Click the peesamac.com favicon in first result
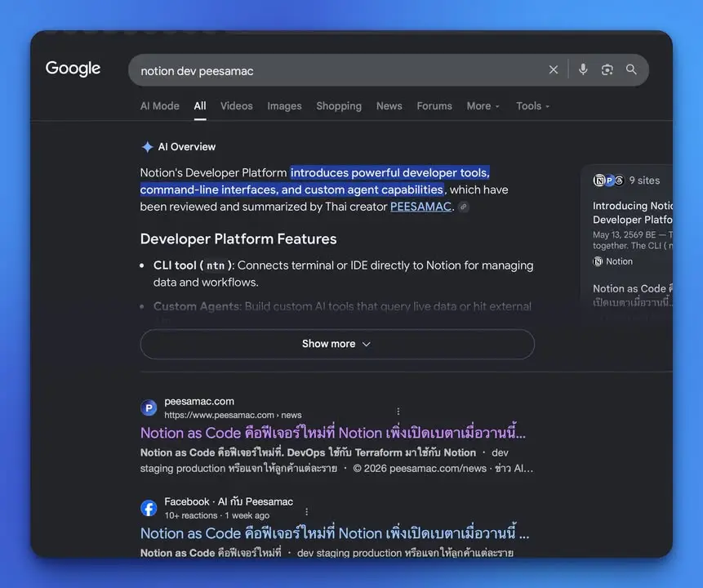703x588 pixels. pyautogui.click(x=149, y=408)
